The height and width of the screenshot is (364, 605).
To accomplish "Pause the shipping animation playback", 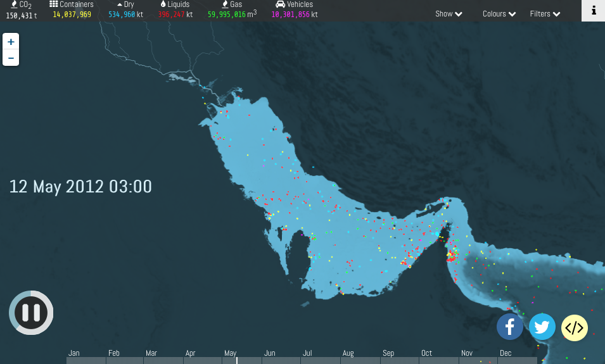I will click(x=31, y=313).
